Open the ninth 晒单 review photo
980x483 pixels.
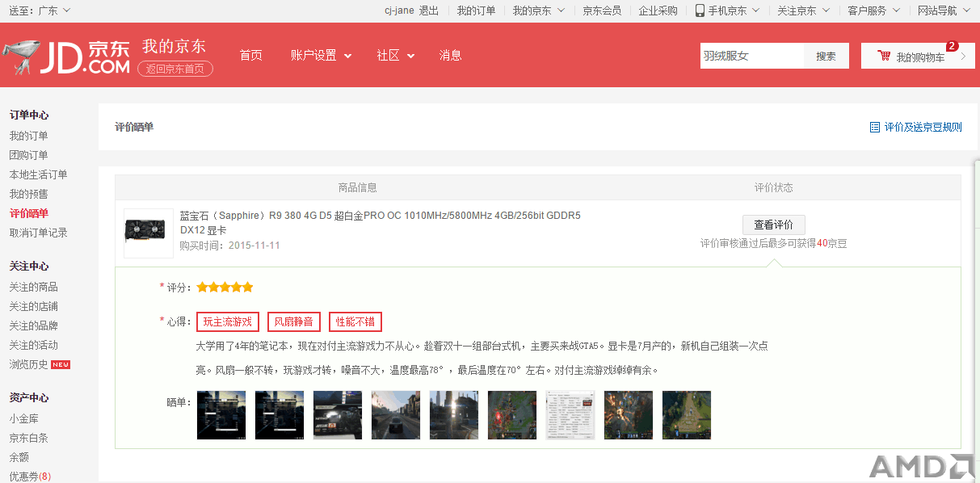(687, 415)
